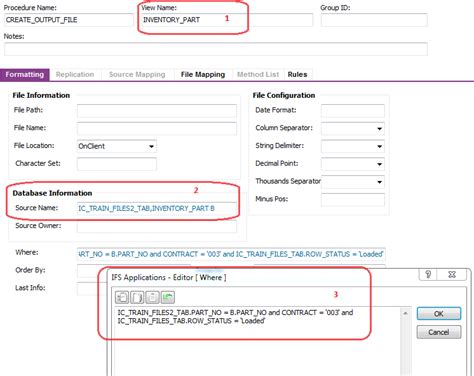Switch to the Method List tab
This screenshot has width=474, height=376.
pyautogui.click(x=258, y=75)
